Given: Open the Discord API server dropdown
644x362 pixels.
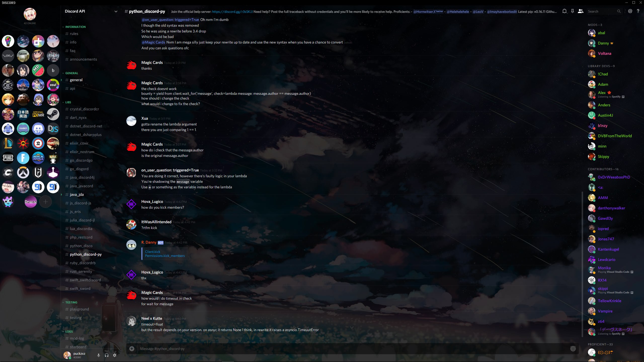Looking at the screenshot, I should click(116, 11).
